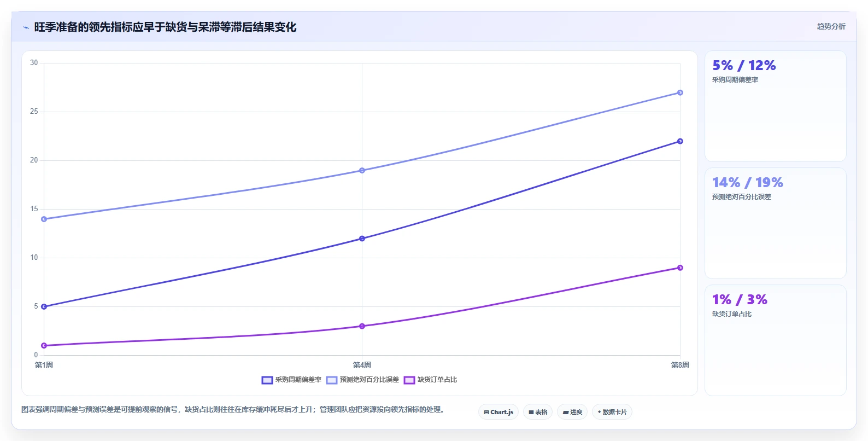Click the y-axis value 30
The width and height of the screenshot is (868, 441).
click(34, 63)
